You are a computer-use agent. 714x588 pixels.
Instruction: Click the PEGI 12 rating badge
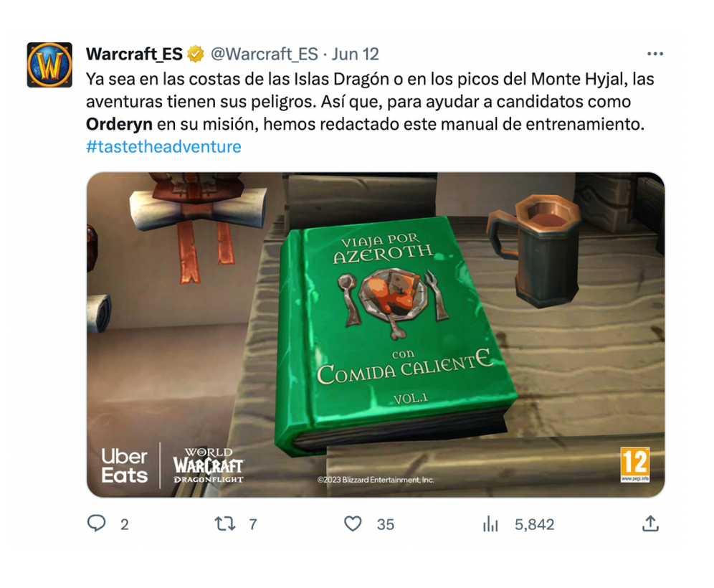pos(634,464)
